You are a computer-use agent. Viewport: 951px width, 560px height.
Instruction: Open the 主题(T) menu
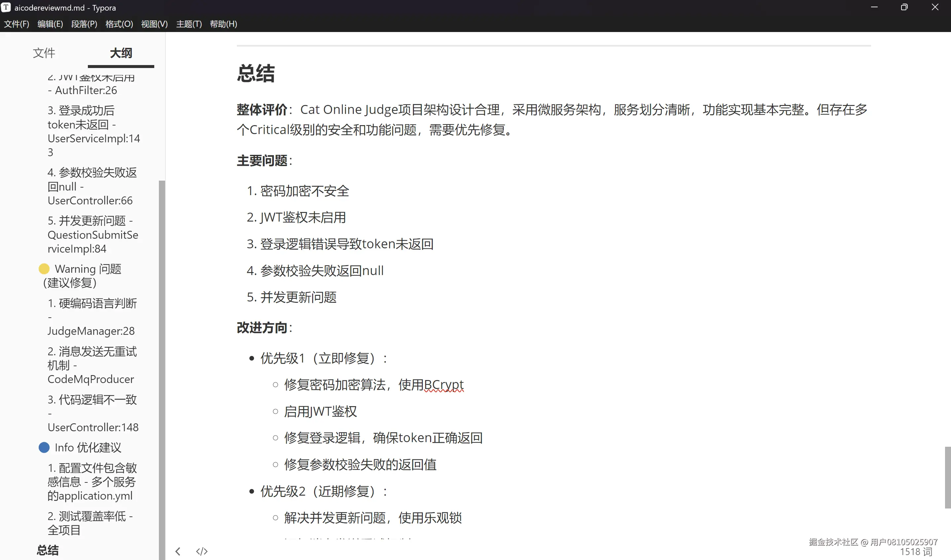[189, 24]
